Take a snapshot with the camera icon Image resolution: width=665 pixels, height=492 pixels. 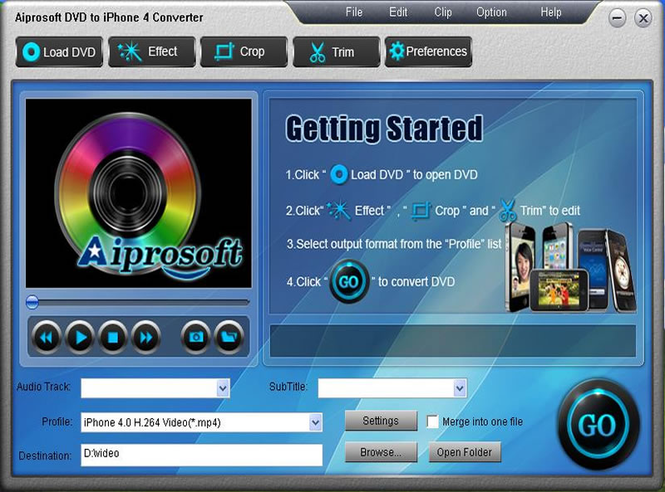click(196, 338)
